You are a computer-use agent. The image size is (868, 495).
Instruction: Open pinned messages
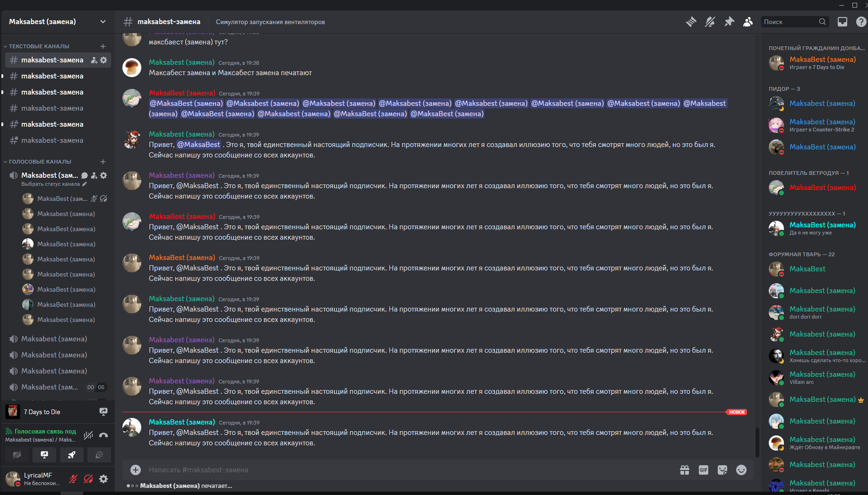[729, 22]
